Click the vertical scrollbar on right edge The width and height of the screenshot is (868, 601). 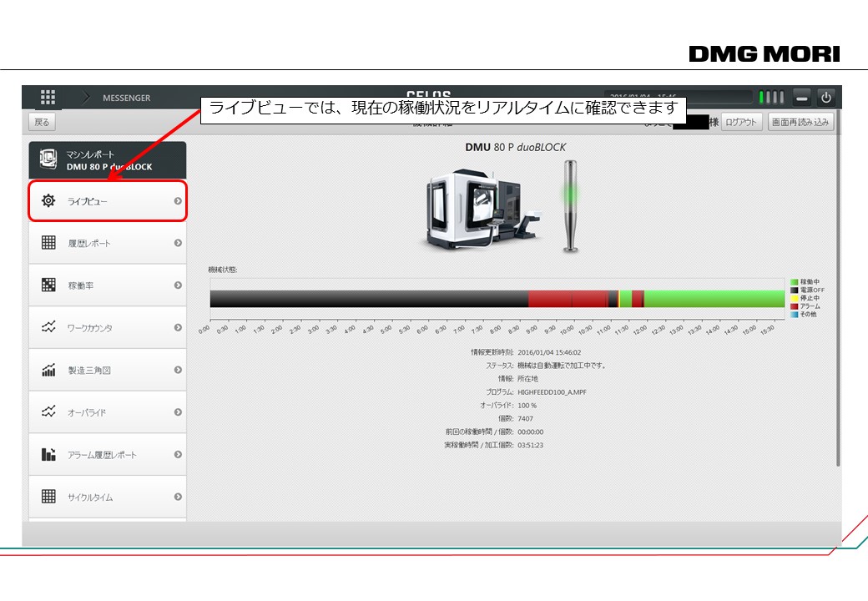pyautogui.click(x=838, y=288)
